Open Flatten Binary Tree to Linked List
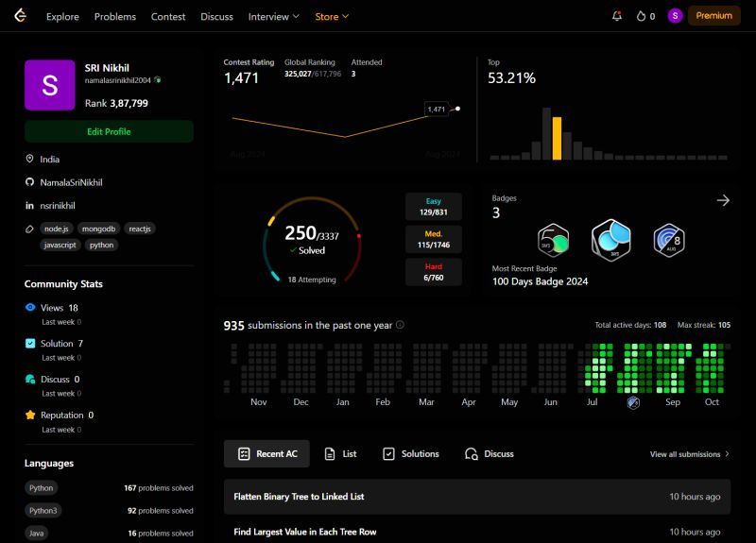Viewport: 756px width, 543px height. click(x=477, y=497)
